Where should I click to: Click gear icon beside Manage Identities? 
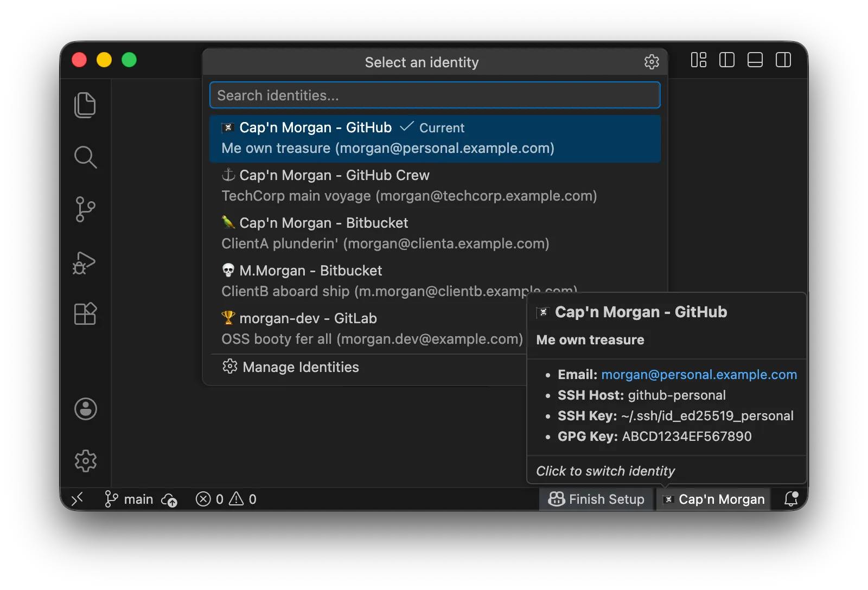229,367
